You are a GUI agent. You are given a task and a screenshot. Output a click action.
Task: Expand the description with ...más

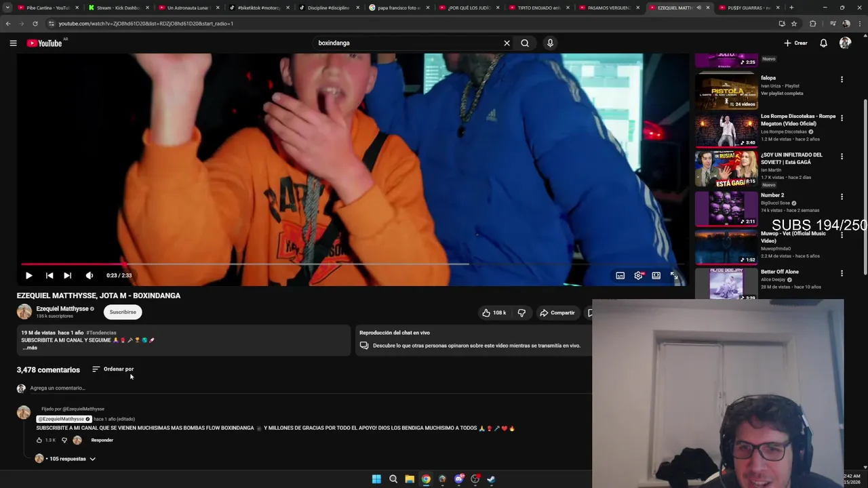click(x=30, y=348)
